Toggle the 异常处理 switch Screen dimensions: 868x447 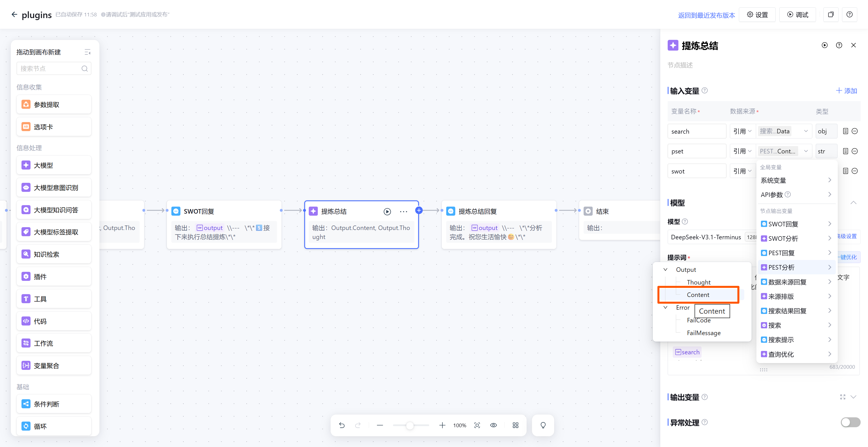point(850,422)
